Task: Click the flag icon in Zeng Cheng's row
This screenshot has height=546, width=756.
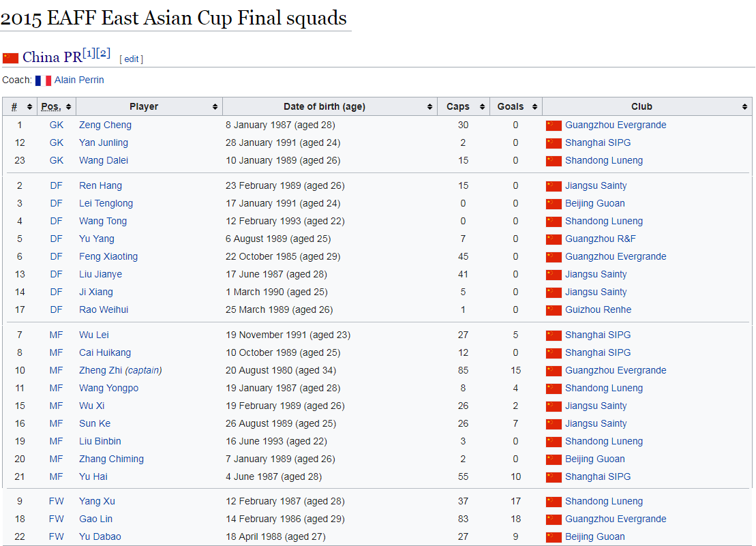Action: pos(554,125)
